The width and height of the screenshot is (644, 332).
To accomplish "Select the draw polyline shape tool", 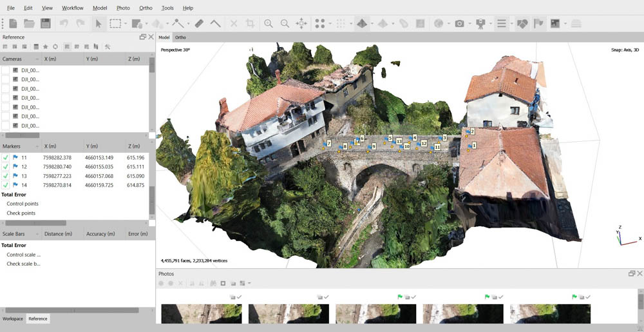I will (x=178, y=23).
